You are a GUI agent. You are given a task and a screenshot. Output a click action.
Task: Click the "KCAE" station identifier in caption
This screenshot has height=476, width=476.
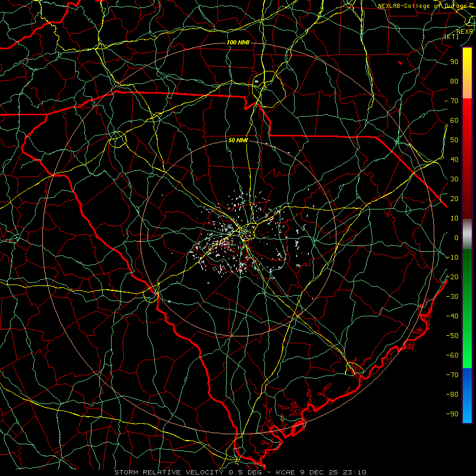click(x=286, y=472)
